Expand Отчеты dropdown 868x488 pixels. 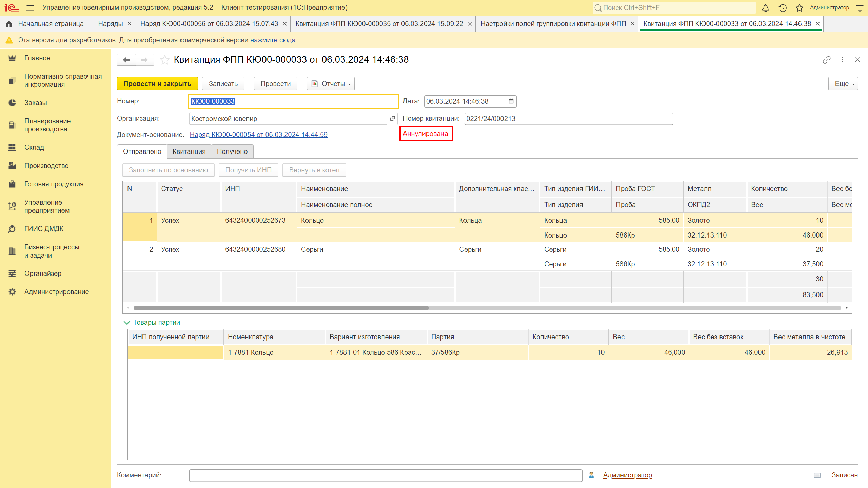click(x=331, y=84)
